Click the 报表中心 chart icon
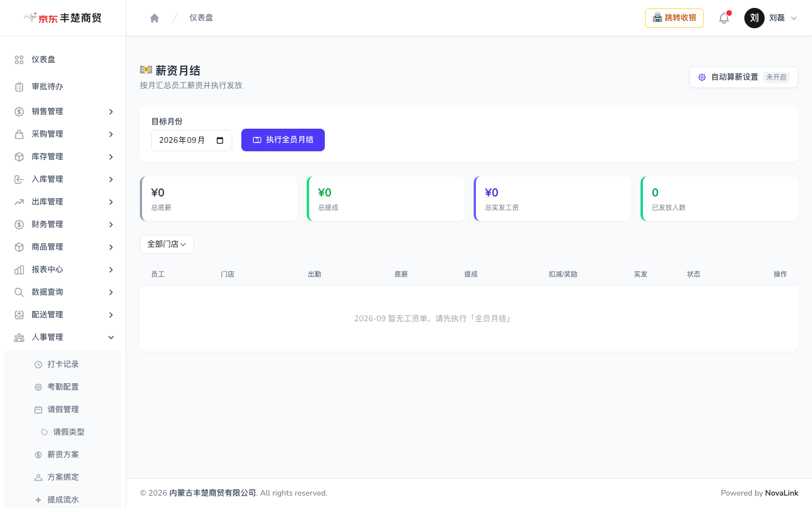Screen dimensions: 812x508 [x=19, y=270]
